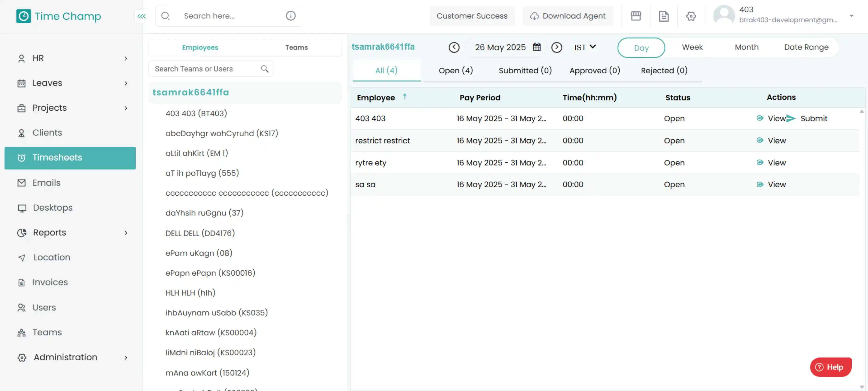Click the top search here field
This screenshot has height=391, width=868.
pos(229,16)
